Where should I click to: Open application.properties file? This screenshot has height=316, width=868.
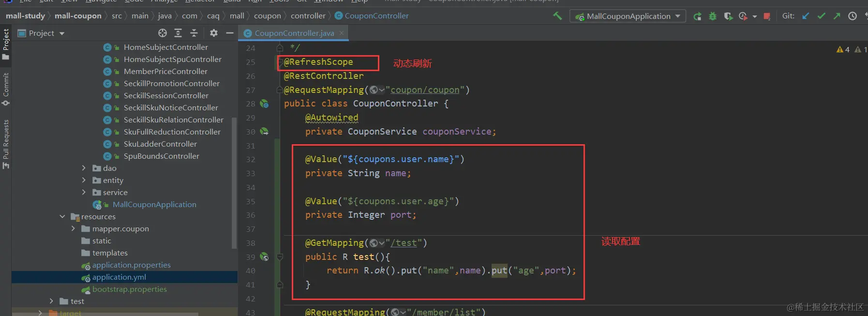(131, 265)
